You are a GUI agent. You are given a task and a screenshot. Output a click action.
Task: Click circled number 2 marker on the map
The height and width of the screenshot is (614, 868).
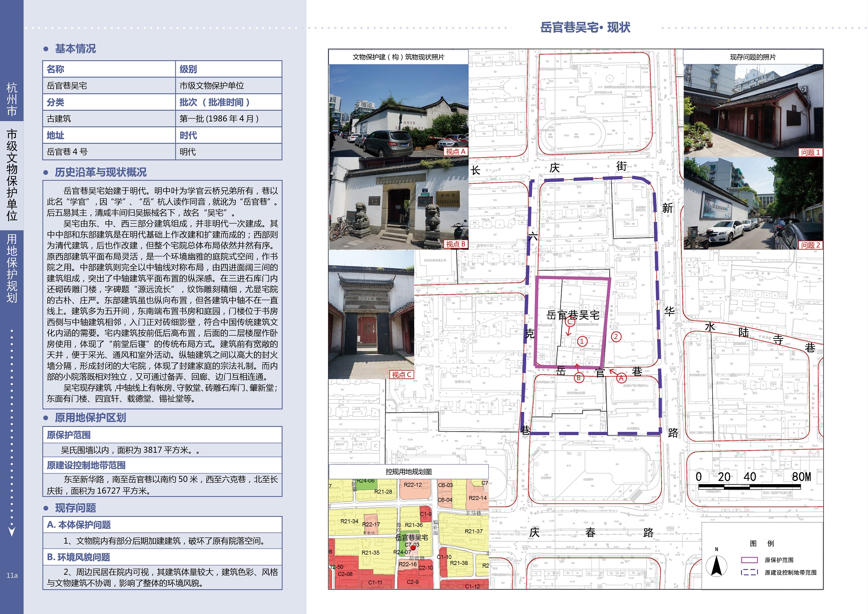pyautogui.click(x=616, y=337)
